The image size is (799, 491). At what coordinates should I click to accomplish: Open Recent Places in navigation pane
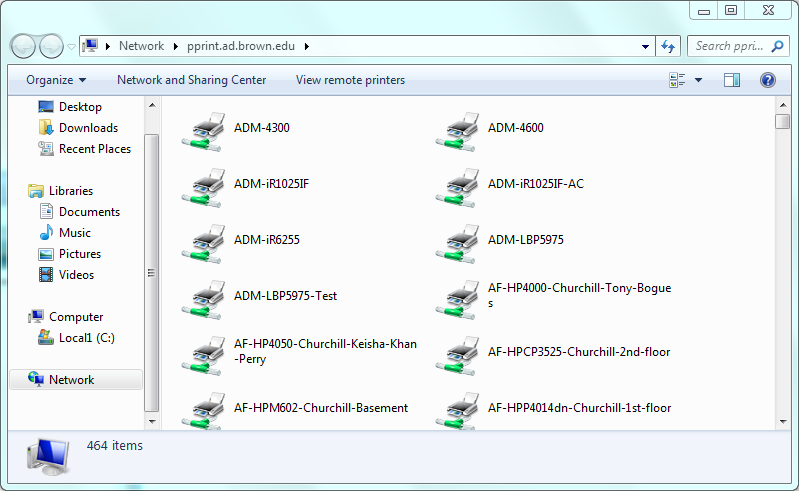[85, 149]
